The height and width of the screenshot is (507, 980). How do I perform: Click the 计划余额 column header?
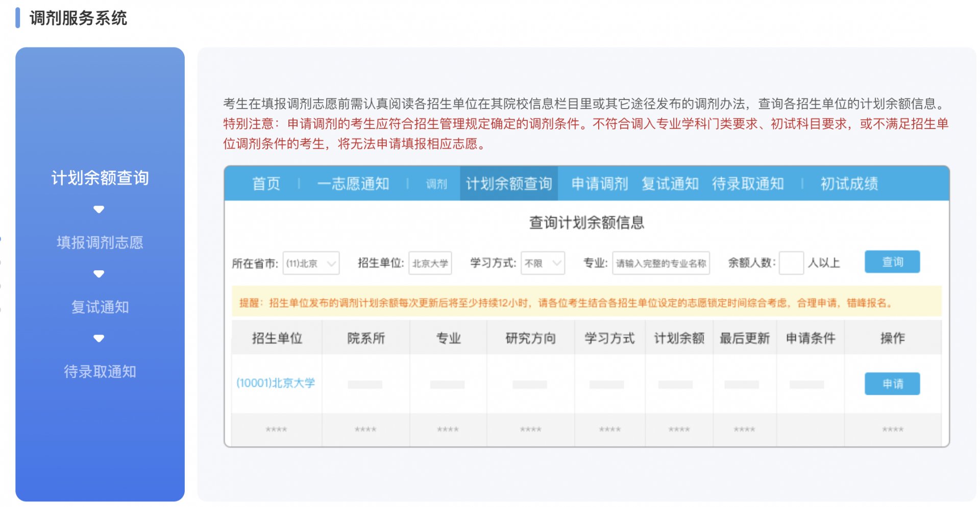click(x=679, y=338)
